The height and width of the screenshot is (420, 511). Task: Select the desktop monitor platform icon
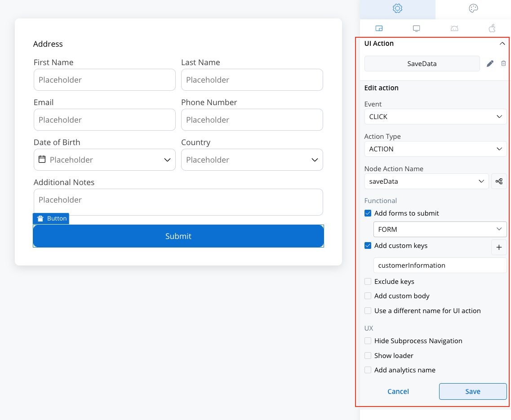click(417, 28)
